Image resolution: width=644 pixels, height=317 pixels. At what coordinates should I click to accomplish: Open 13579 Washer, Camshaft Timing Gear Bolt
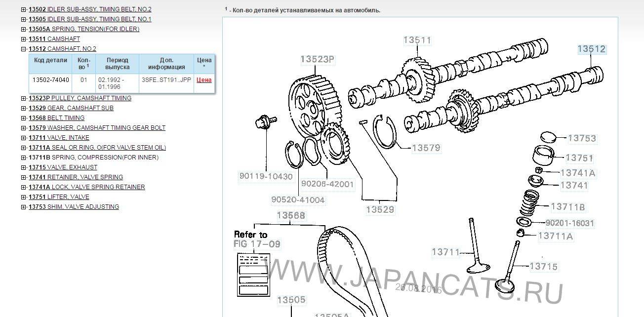coord(97,128)
